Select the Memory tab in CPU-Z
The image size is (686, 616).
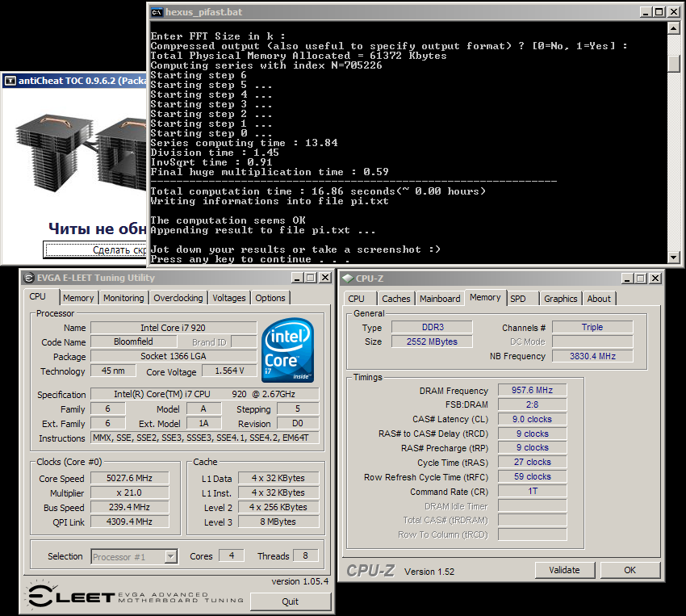pos(485,297)
